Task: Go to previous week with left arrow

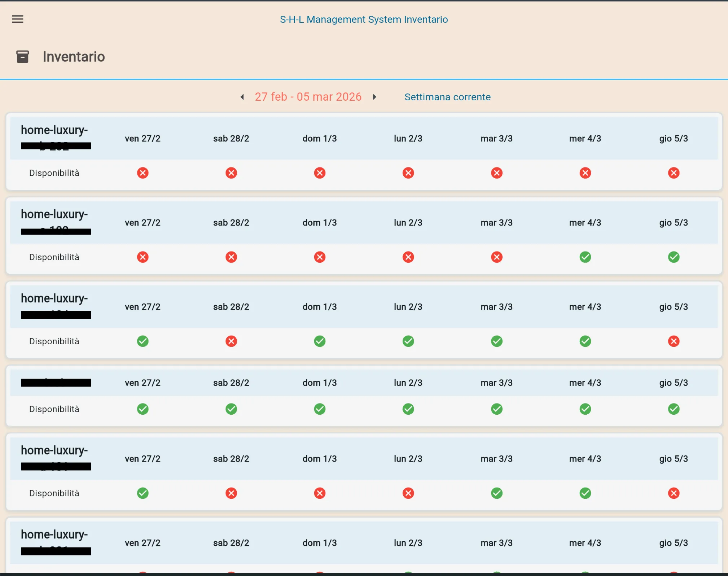Action: (242, 97)
